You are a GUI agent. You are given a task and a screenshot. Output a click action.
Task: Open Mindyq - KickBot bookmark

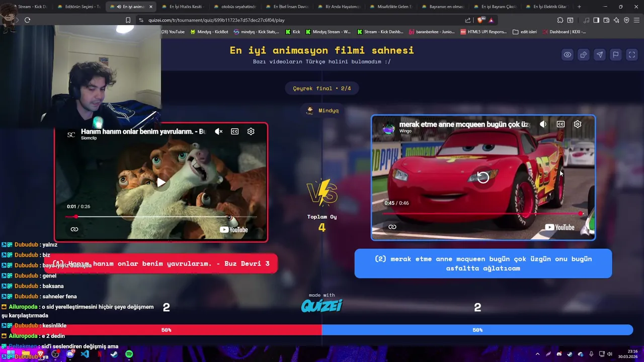(209, 32)
